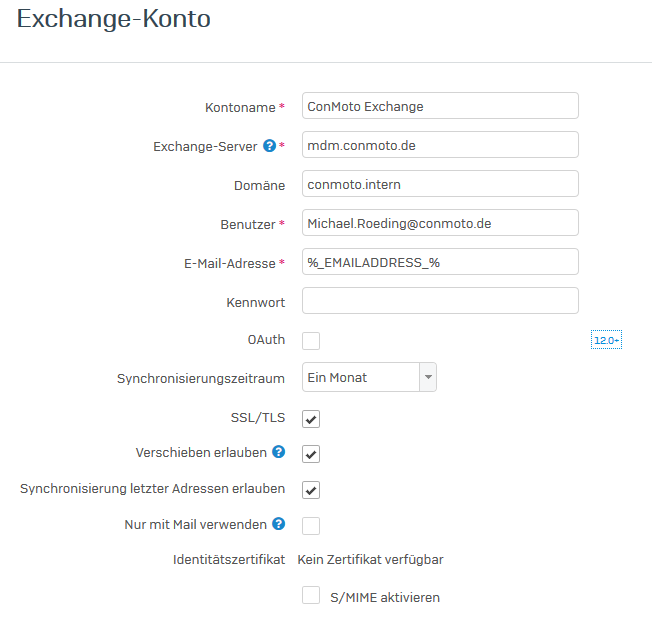
Task: Click the Kennwort label
Action: [x=256, y=302]
